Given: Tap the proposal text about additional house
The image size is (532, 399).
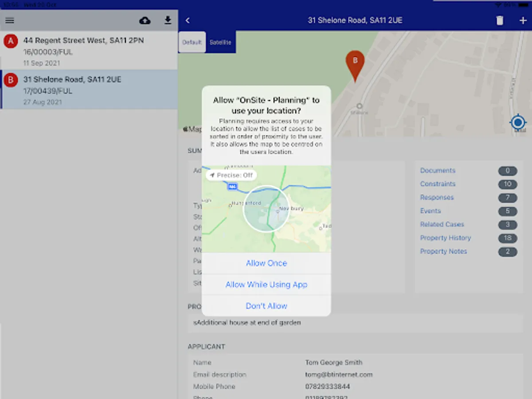Looking at the screenshot, I should click(247, 323).
